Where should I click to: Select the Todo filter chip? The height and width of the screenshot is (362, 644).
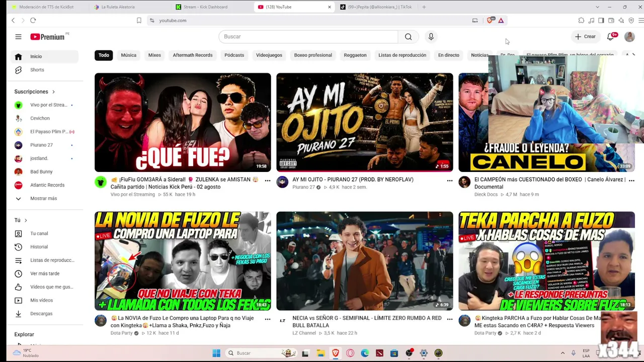click(104, 55)
